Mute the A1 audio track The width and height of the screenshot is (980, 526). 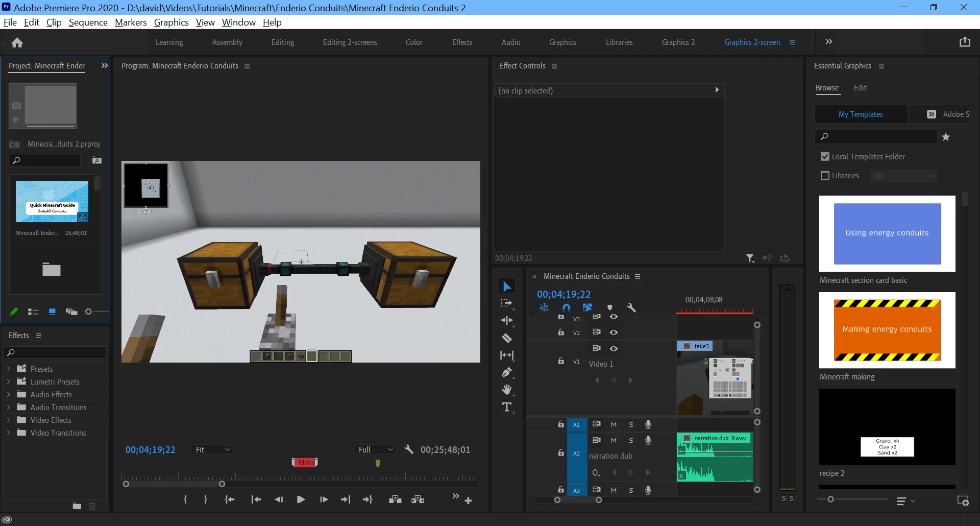pyautogui.click(x=614, y=425)
